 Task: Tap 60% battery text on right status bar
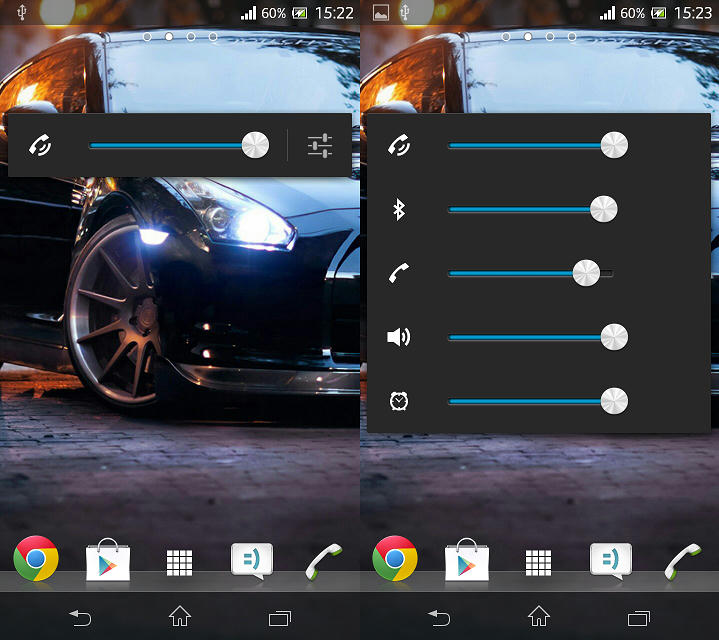pyautogui.click(x=632, y=13)
